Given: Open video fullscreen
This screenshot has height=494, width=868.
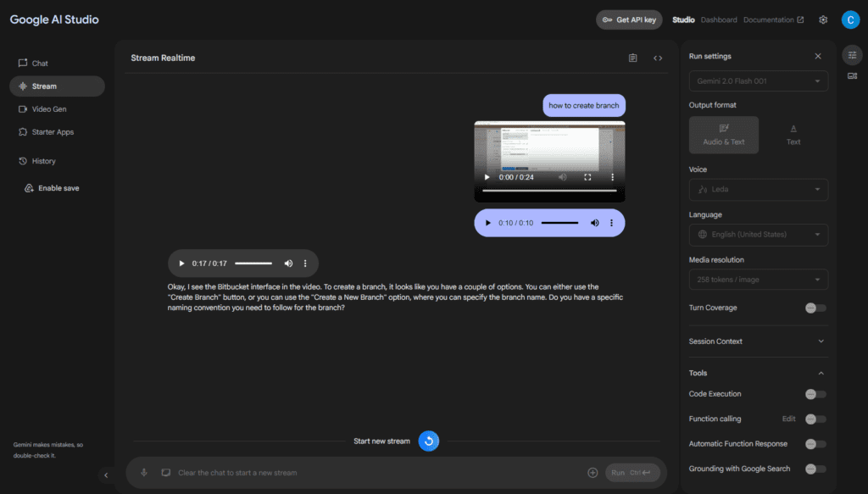Looking at the screenshot, I should [x=587, y=178].
